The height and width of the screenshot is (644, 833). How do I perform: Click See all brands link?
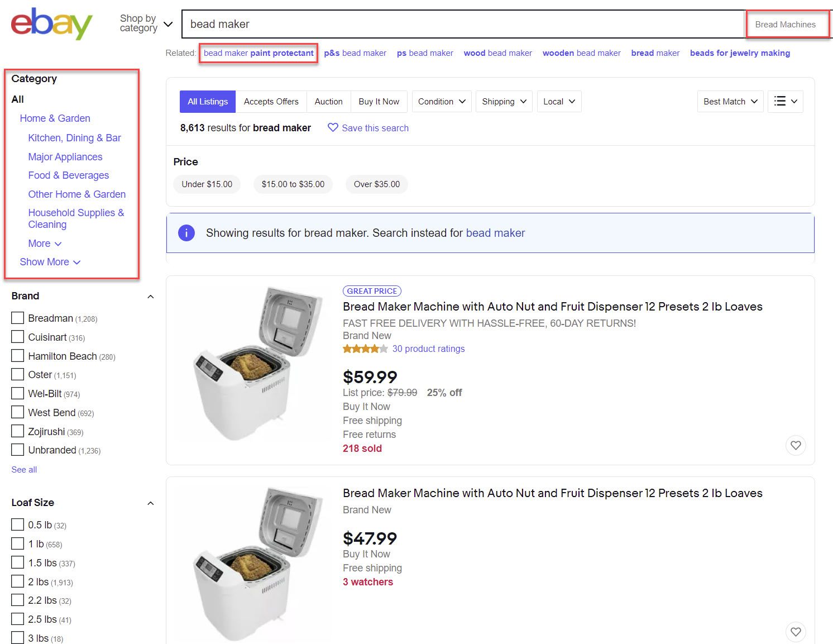(x=24, y=470)
